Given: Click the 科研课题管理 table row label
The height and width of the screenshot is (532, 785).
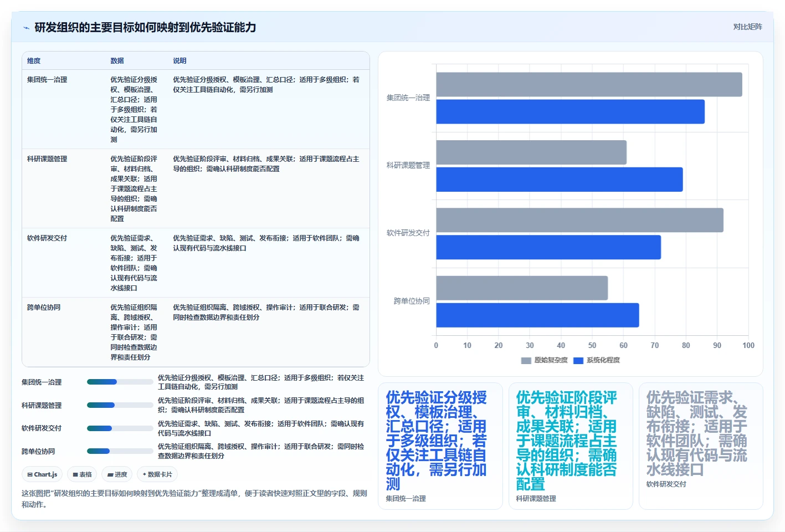Looking at the screenshot, I should tap(47, 159).
